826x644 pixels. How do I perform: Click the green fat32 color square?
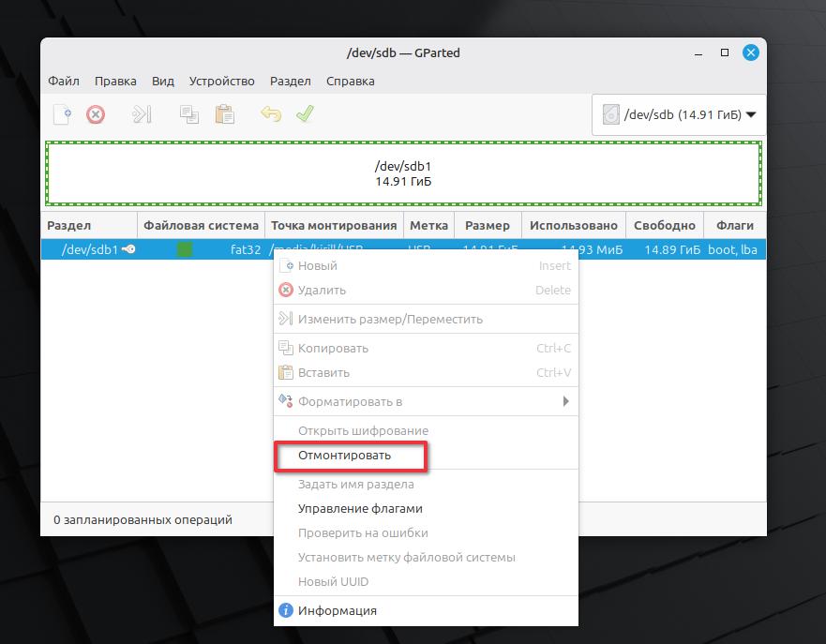click(x=185, y=249)
